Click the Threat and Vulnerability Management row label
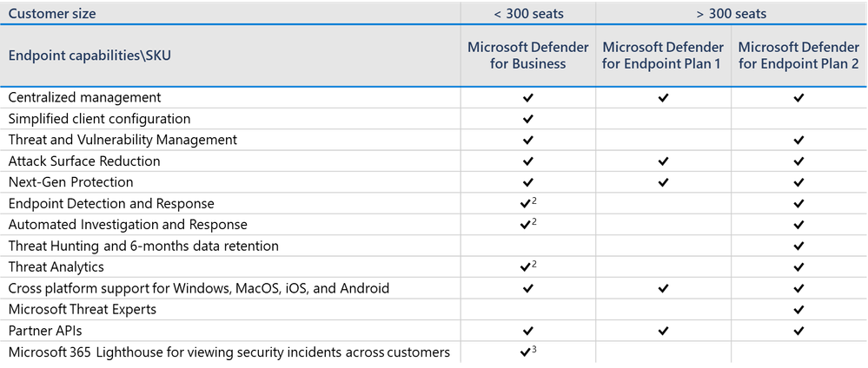The image size is (868, 368). 123,140
